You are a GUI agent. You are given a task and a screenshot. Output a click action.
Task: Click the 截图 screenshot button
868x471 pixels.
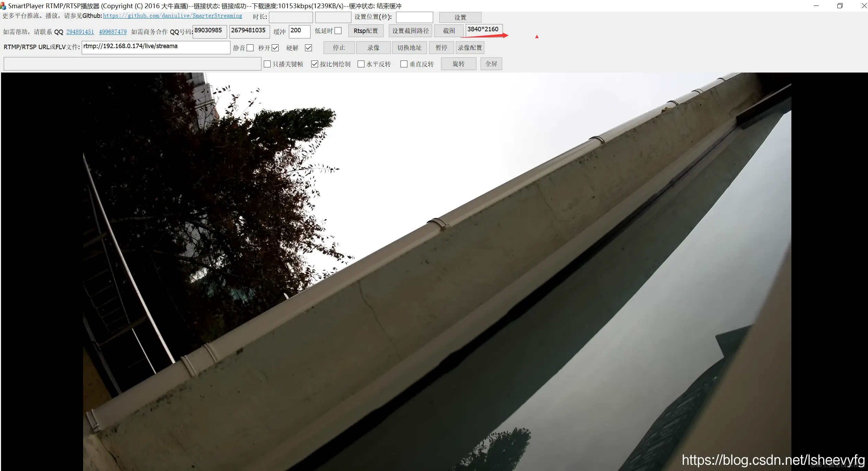(x=449, y=31)
